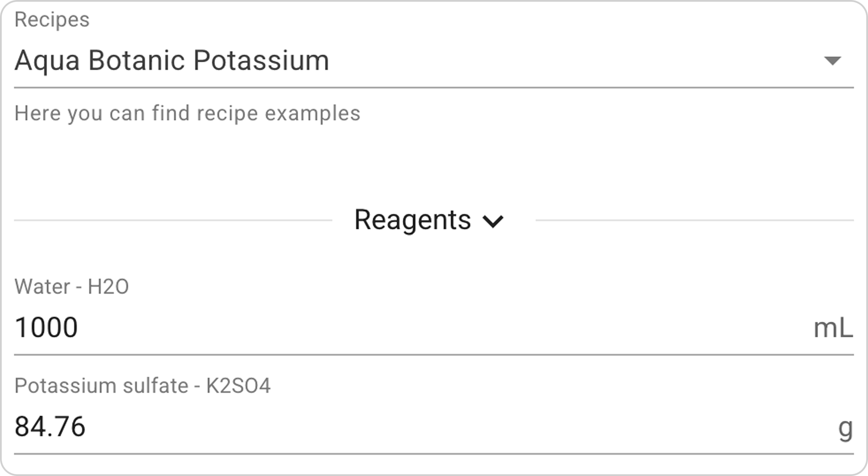The height and width of the screenshot is (476, 868).
Task: Focus the Water value 1000
Action: pos(46,327)
